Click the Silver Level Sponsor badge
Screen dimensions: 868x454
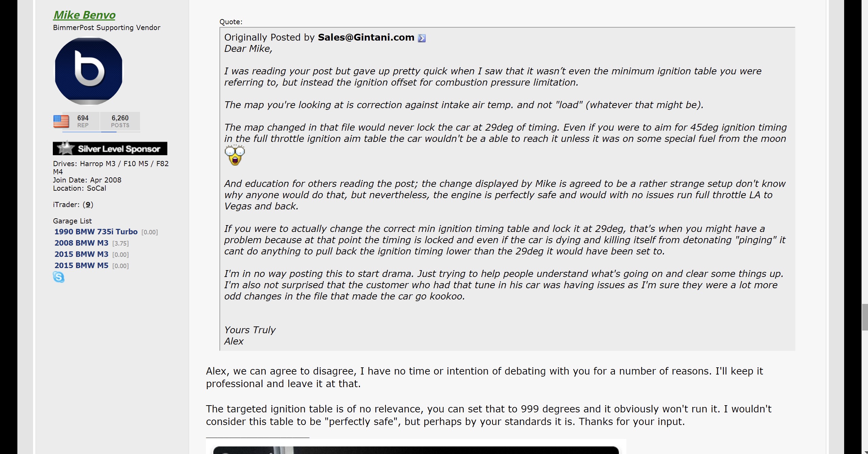click(x=110, y=148)
